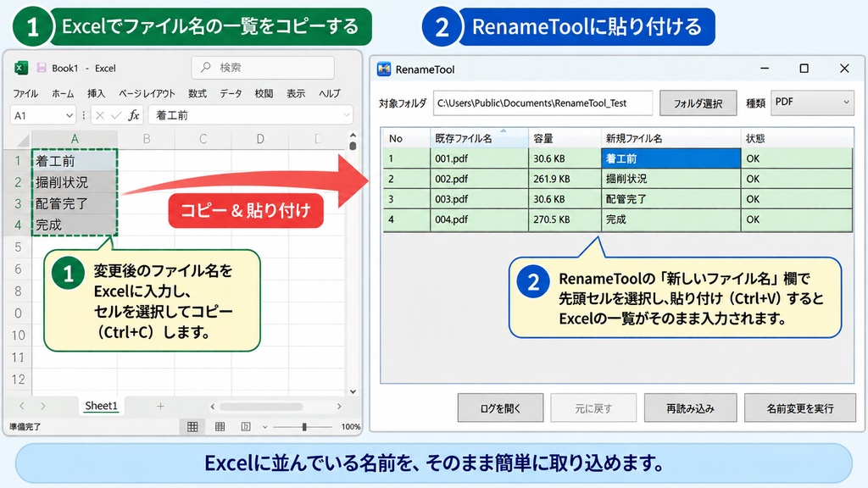Open the ページレイアウト tab
868x488 pixels.
point(147,93)
